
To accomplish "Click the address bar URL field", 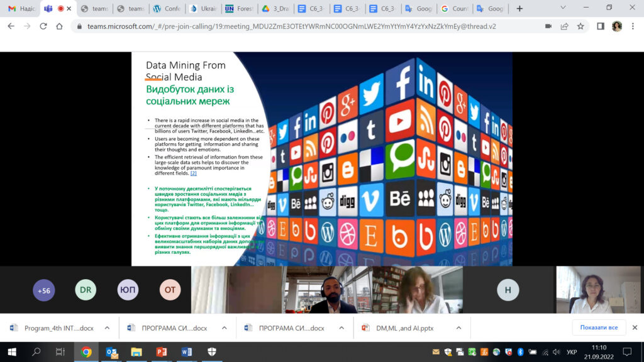I will pos(302,26).
